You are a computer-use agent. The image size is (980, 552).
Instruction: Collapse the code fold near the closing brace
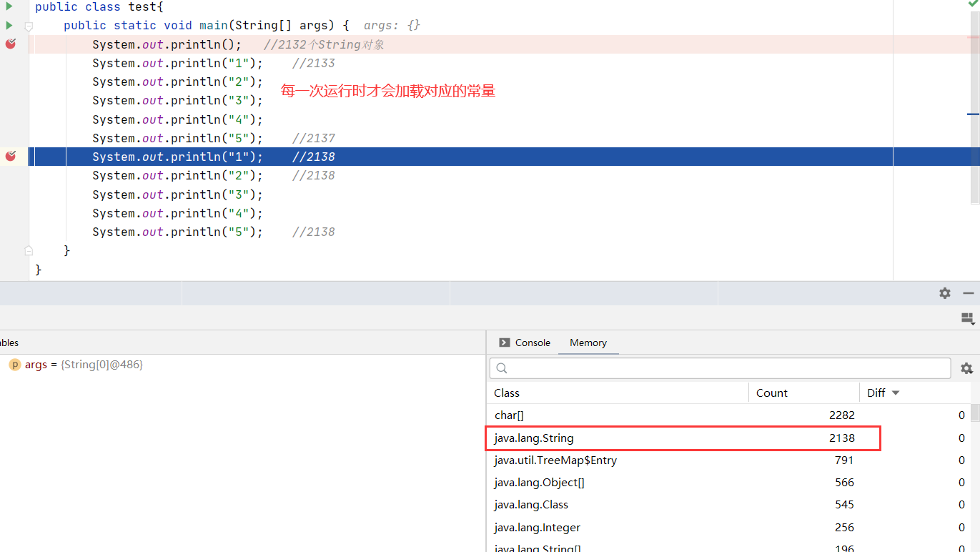point(28,250)
